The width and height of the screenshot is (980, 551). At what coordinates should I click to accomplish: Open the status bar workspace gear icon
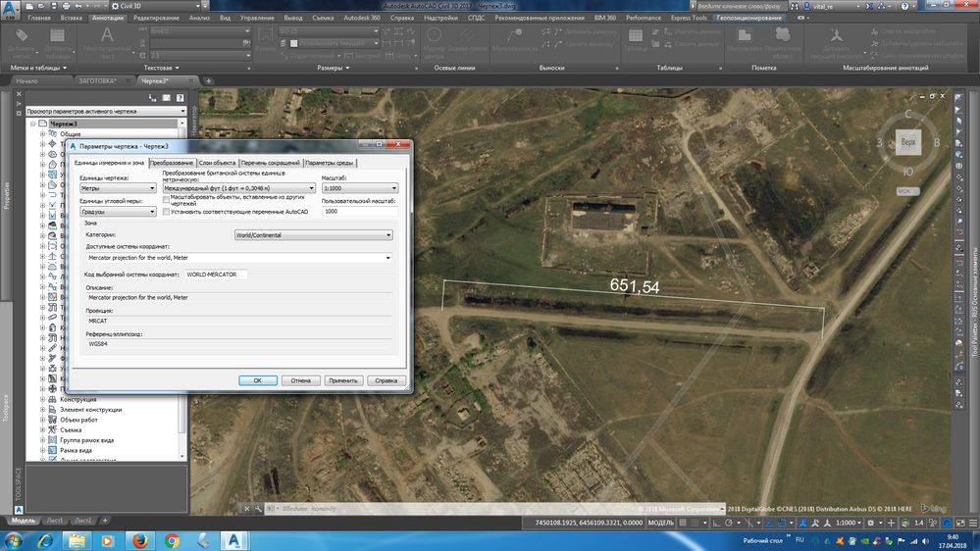tap(871, 523)
